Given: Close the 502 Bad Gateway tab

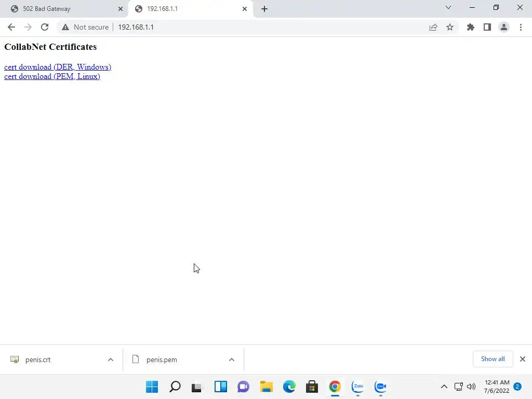Looking at the screenshot, I should pos(121,9).
